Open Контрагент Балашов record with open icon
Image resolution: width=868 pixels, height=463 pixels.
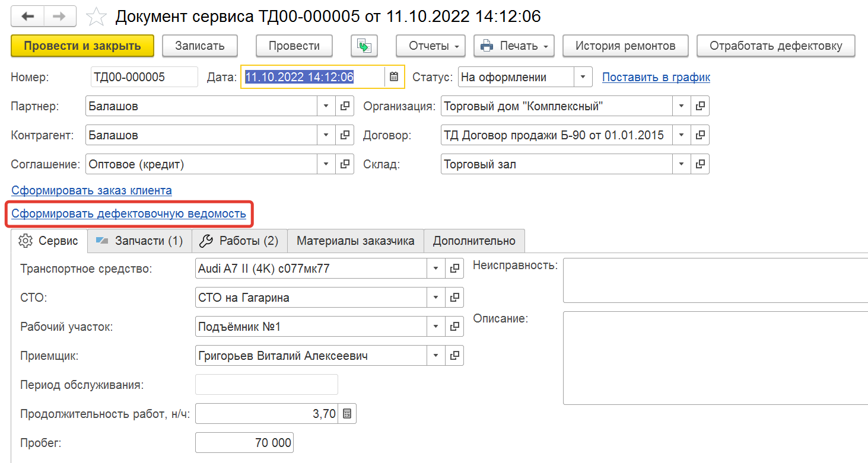pyautogui.click(x=345, y=135)
